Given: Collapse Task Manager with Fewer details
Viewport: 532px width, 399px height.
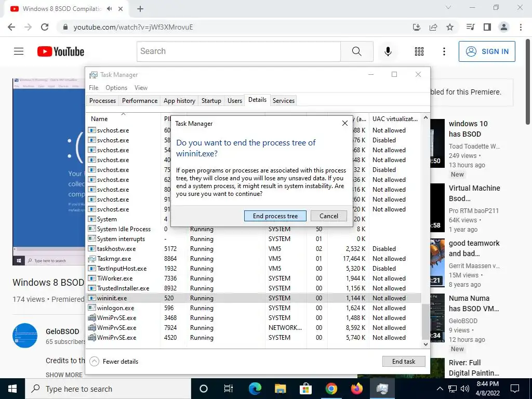Looking at the screenshot, I should coord(114,362).
